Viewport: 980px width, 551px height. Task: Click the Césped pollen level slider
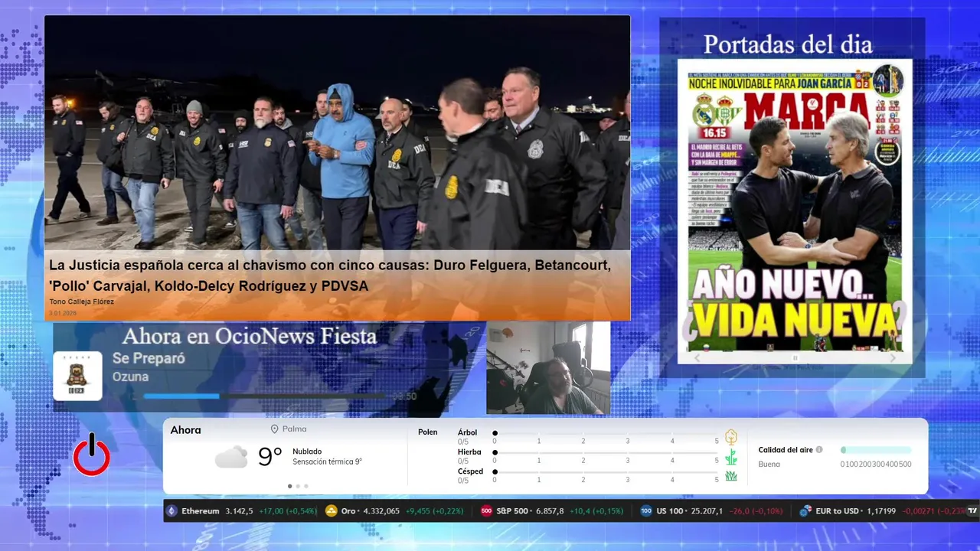[606, 472]
